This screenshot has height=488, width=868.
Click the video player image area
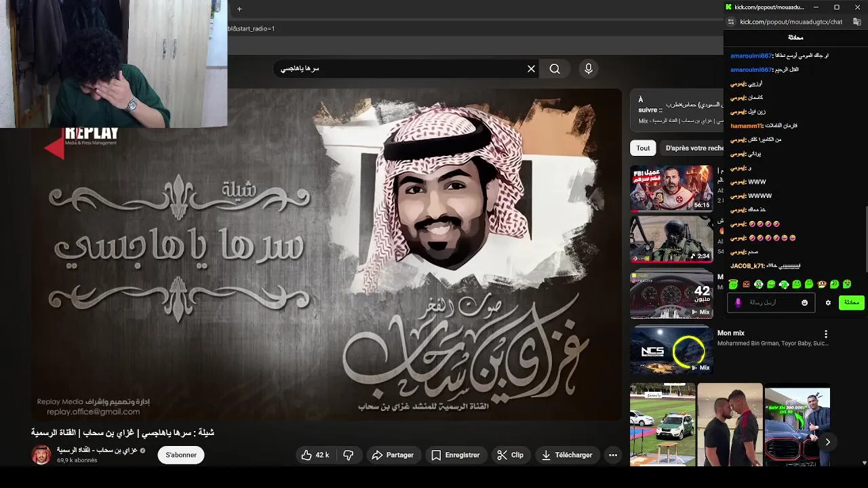click(325, 255)
